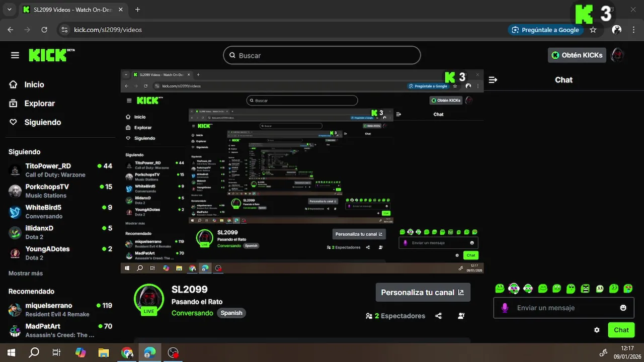Click Obtén KICKs button
The height and width of the screenshot is (362, 644).
pos(577,55)
